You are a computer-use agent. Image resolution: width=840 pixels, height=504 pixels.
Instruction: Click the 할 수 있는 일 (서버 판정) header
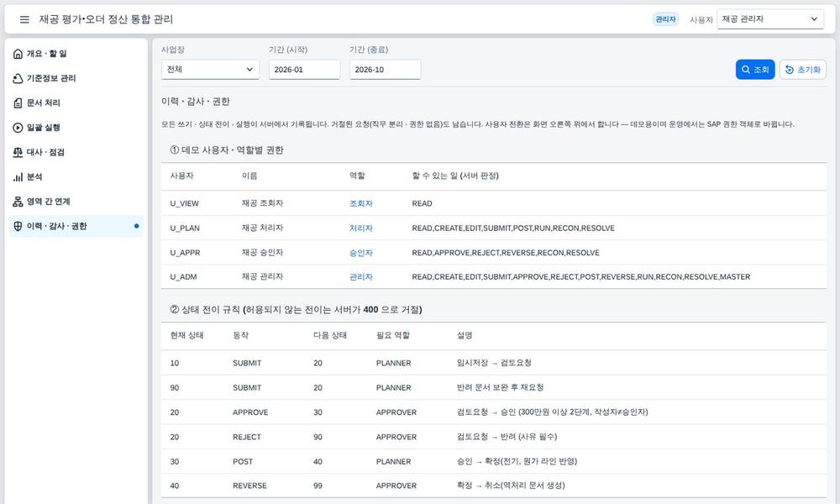click(455, 176)
